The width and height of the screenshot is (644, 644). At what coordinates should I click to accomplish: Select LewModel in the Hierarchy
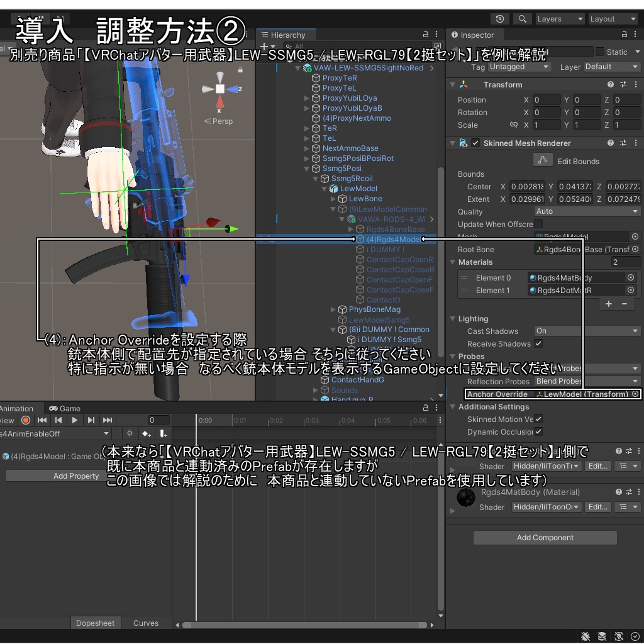point(358,189)
